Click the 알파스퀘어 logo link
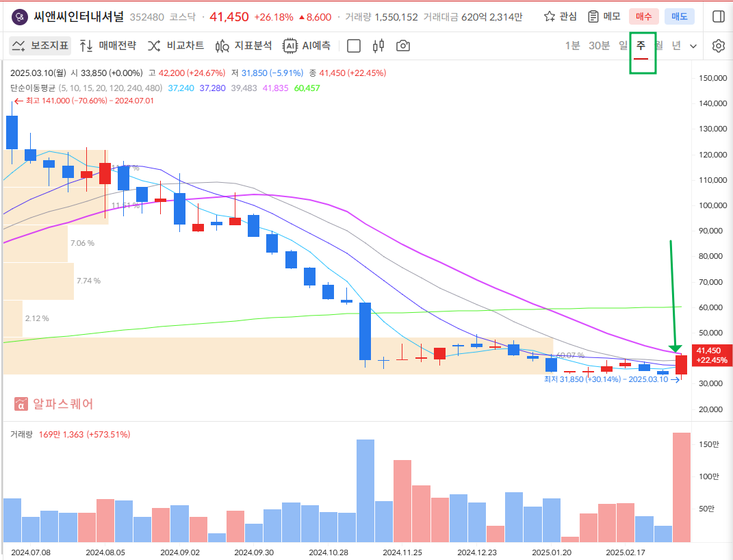The image size is (733, 560). pos(54,404)
